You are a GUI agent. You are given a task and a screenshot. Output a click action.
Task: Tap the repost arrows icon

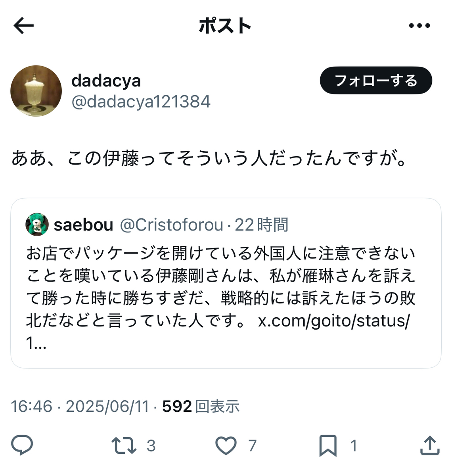124,445
